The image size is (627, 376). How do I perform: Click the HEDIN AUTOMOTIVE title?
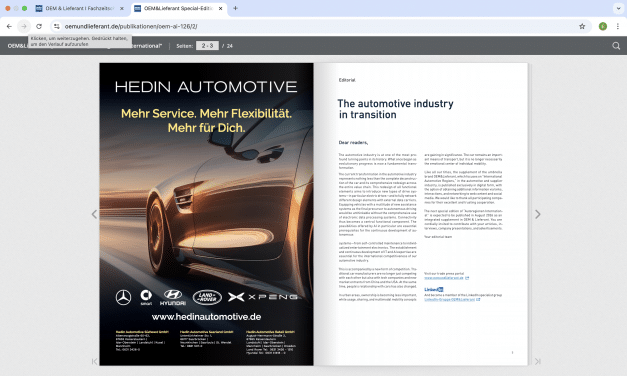(206, 87)
